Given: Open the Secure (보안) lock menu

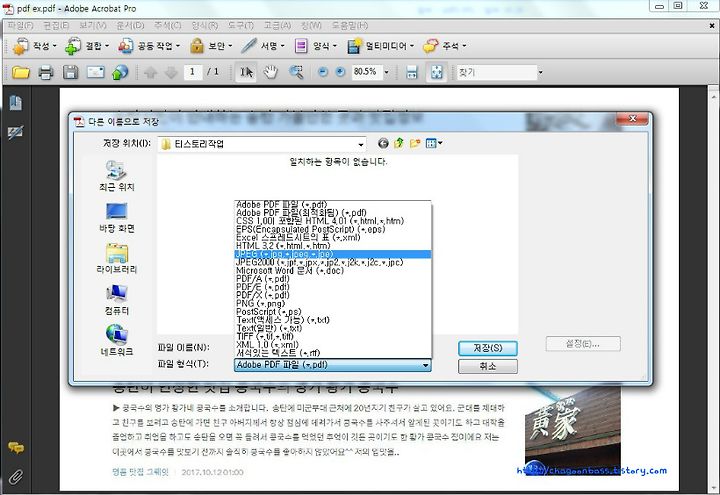Looking at the screenshot, I should click(x=212, y=46).
